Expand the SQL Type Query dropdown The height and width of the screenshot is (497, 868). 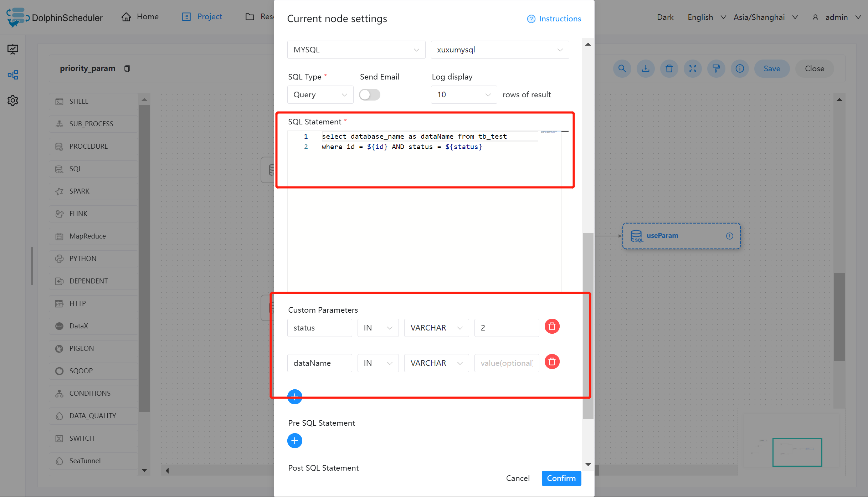pyautogui.click(x=320, y=95)
